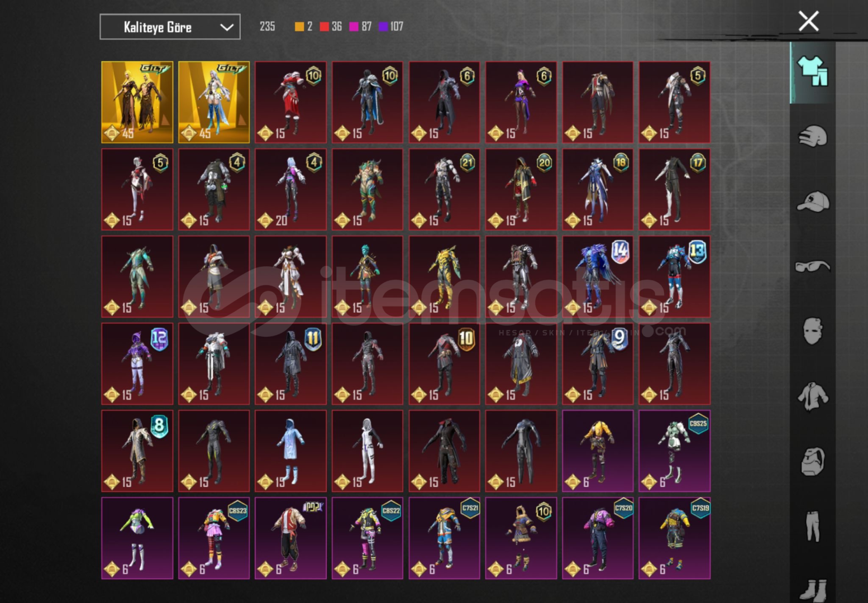The image size is (868, 603).
Task: Pick the hooded outfit with badge 11
Action: (x=290, y=363)
